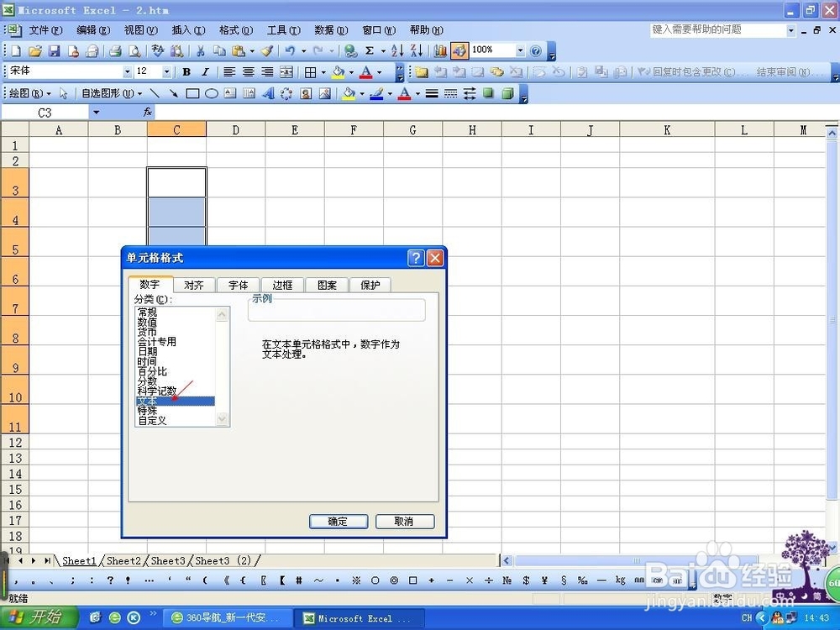Click the Format Painter brush icon
Screen dimensions: 840x630
tap(267, 51)
